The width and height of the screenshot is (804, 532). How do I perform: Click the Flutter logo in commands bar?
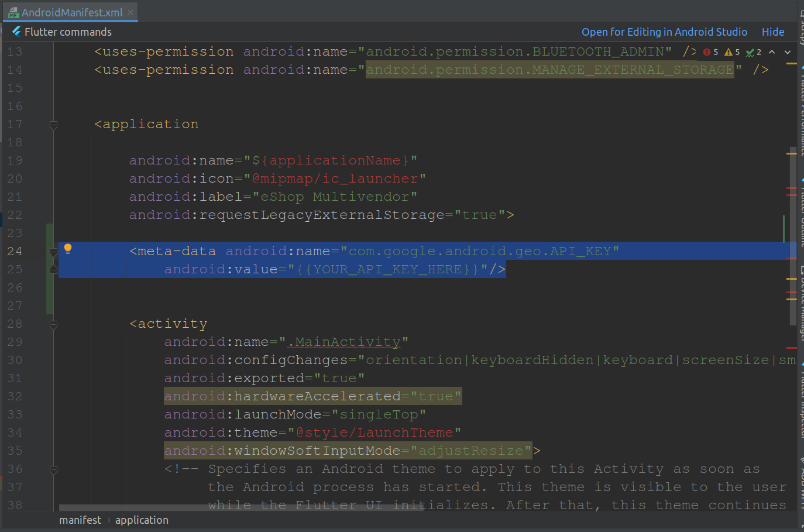click(16, 32)
